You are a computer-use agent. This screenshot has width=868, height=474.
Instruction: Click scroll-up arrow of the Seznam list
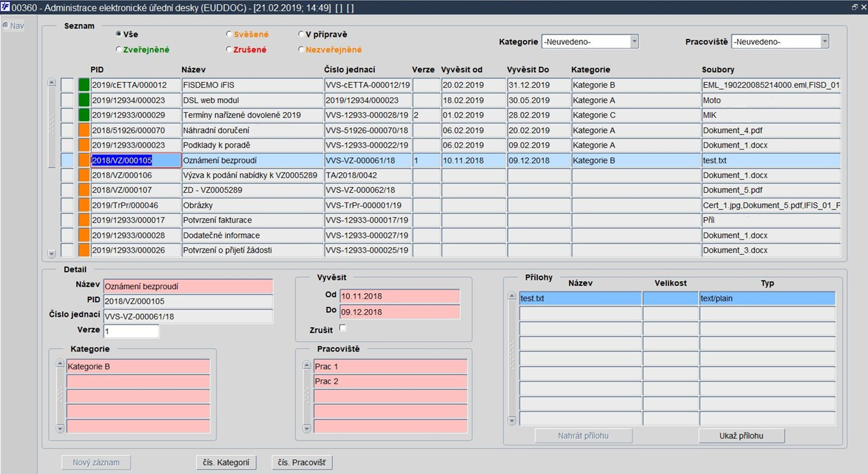[x=52, y=83]
